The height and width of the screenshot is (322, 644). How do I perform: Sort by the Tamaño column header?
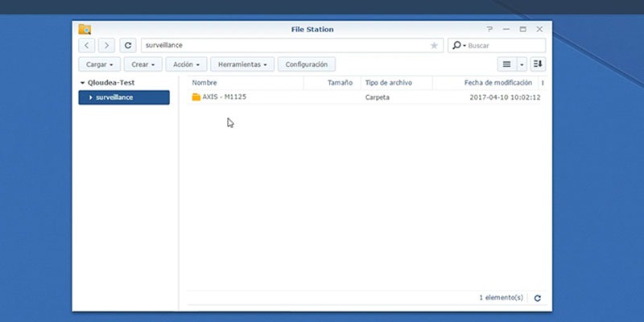pos(332,83)
